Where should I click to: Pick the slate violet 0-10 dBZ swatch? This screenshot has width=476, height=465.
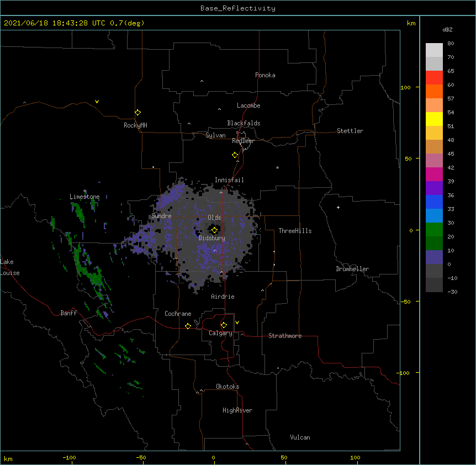point(434,257)
